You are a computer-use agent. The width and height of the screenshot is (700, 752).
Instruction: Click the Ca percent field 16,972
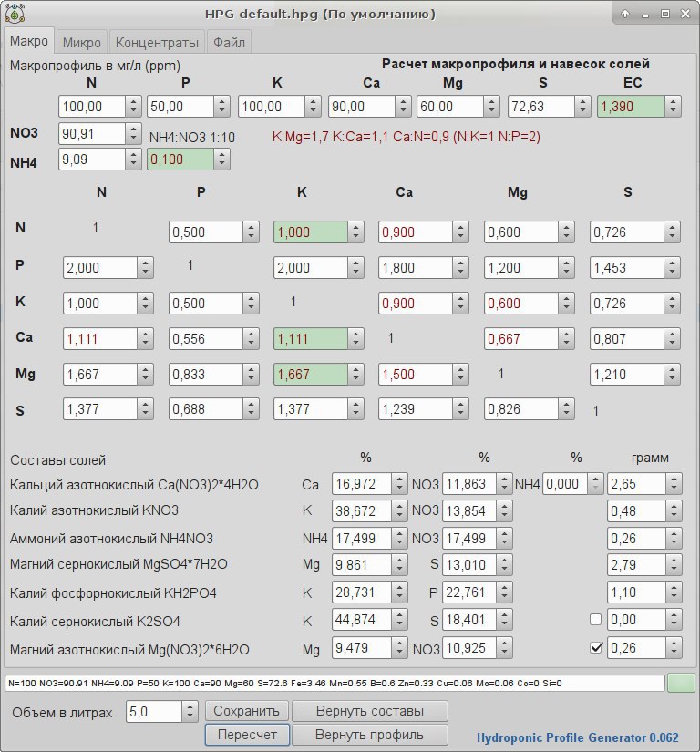tap(362, 483)
